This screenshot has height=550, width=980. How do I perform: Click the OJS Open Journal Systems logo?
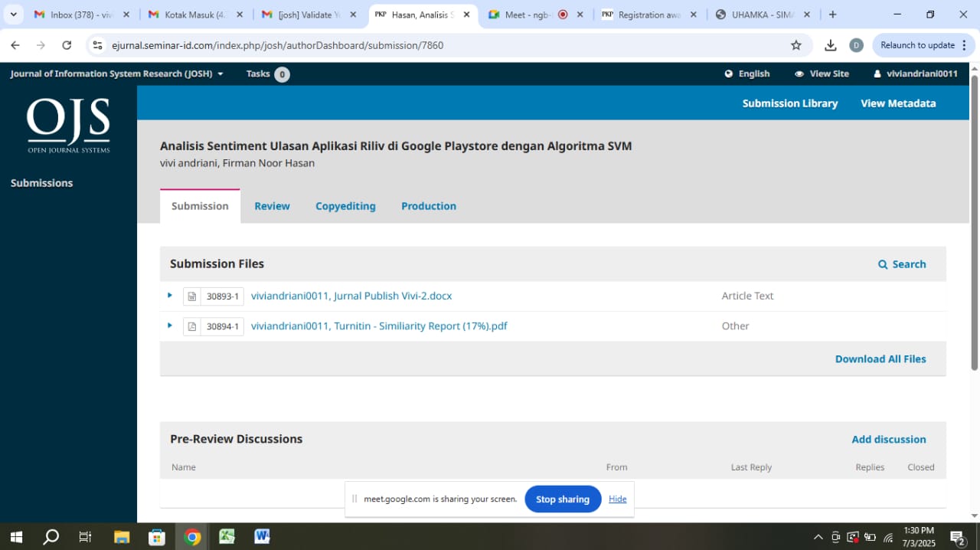pyautogui.click(x=68, y=126)
